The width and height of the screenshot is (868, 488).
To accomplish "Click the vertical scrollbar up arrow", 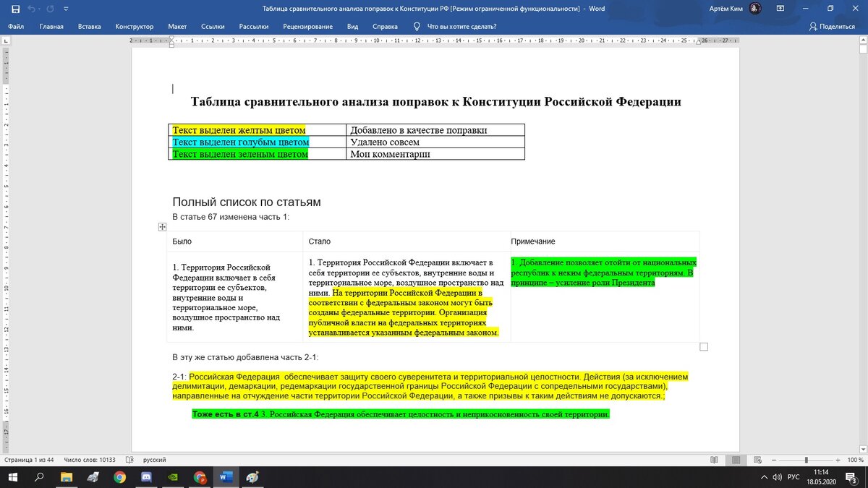I will pyautogui.click(x=863, y=40).
